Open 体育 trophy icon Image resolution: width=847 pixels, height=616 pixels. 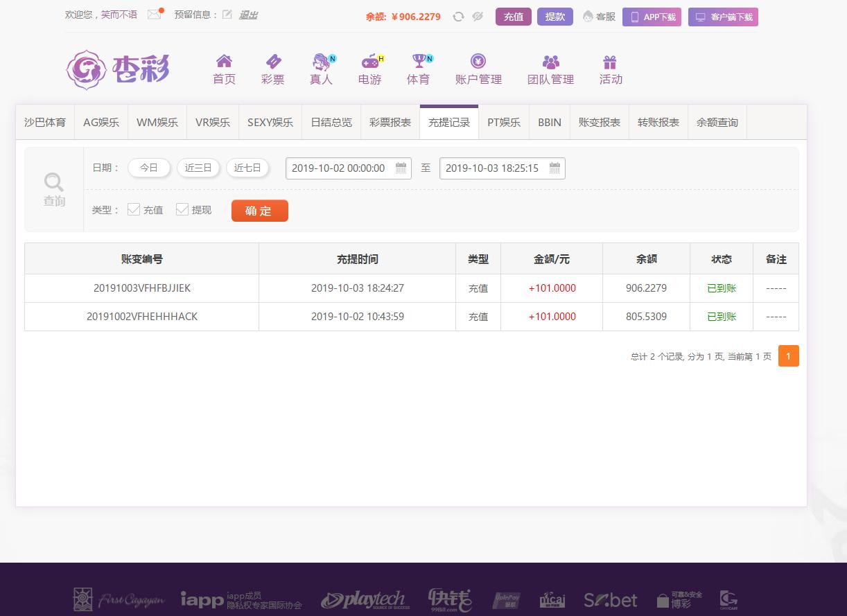(418, 62)
